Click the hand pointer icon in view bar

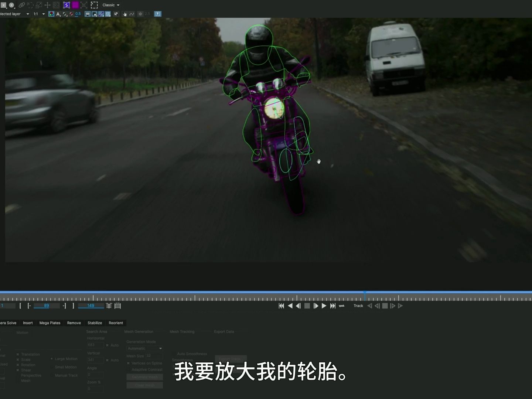[x=125, y=14]
